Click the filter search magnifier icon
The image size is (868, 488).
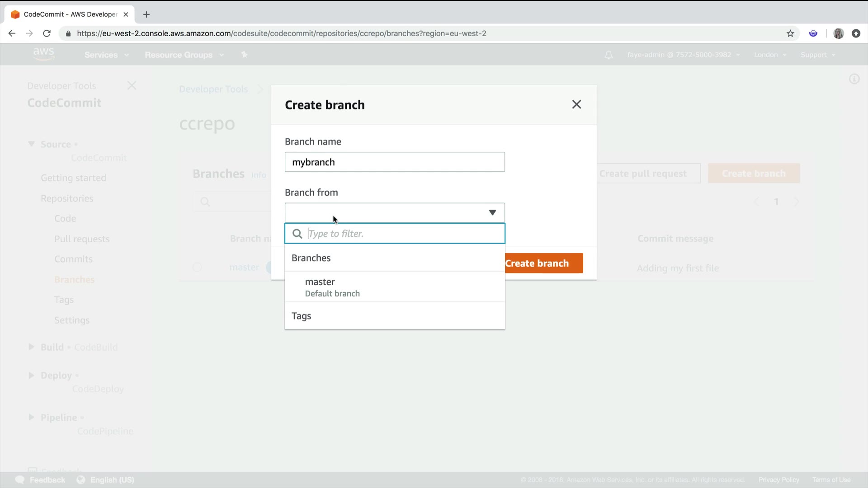click(297, 234)
